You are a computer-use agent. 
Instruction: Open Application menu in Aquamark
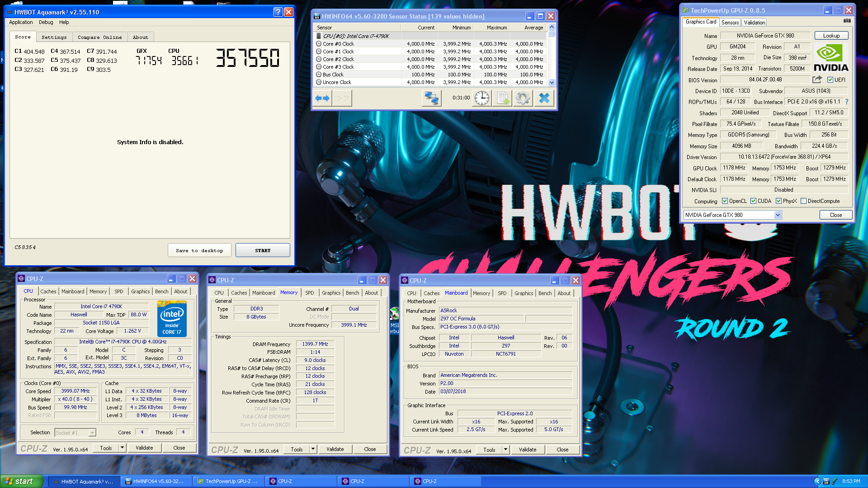[21, 22]
